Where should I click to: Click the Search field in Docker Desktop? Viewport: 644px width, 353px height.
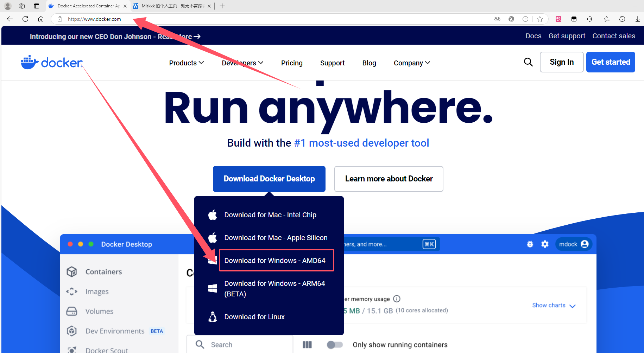pyautogui.click(x=240, y=345)
